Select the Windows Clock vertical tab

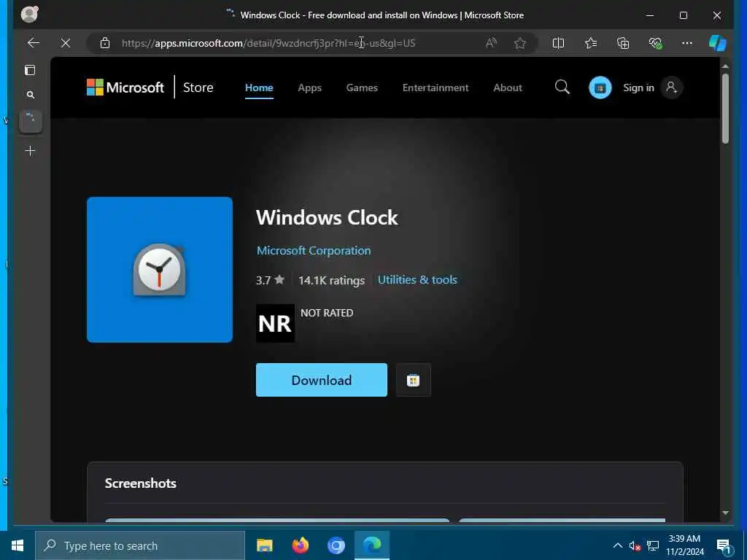[x=31, y=122]
